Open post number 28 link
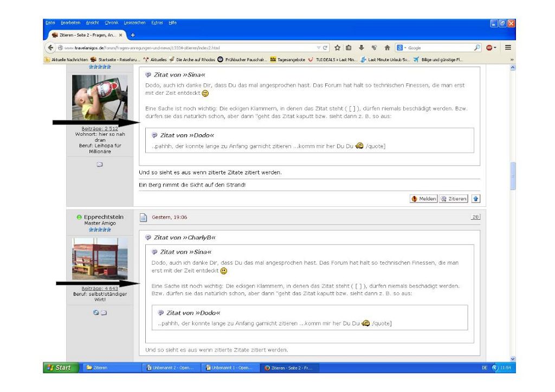This screenshot has width=555, height=392. 475,217
